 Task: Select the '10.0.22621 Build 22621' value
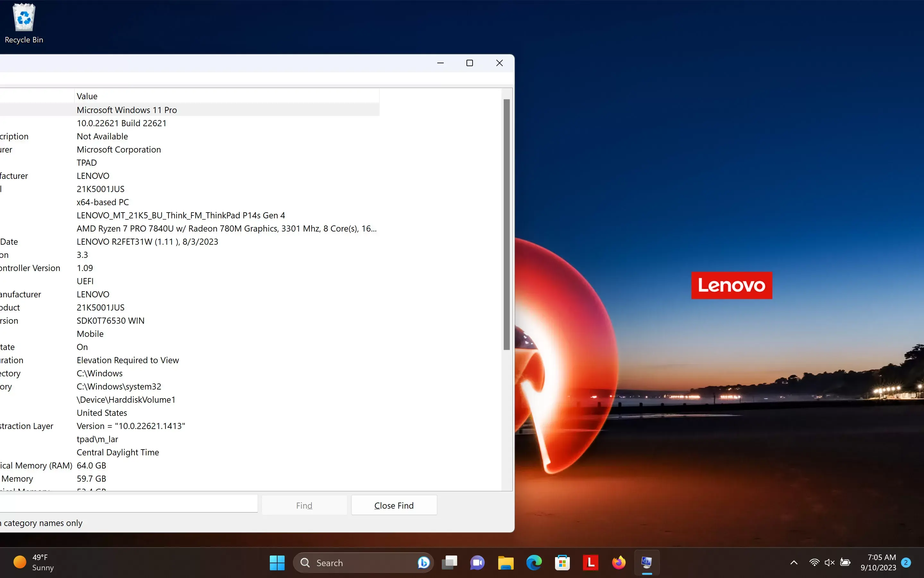(x=121, y=123)
